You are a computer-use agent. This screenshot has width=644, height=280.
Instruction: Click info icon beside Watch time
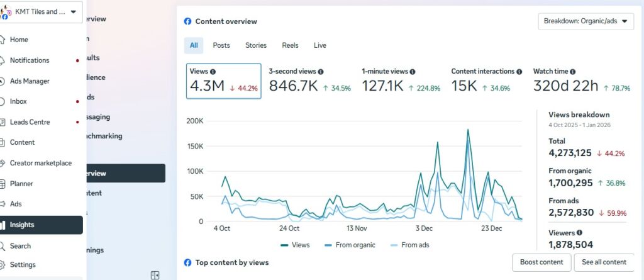pos(572,72)
